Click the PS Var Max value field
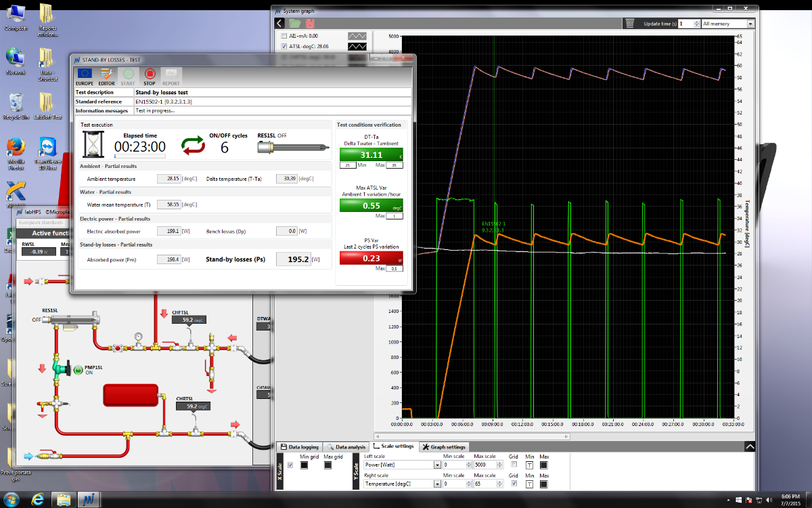This screenshot has width=812, height=508. point(394,268)
